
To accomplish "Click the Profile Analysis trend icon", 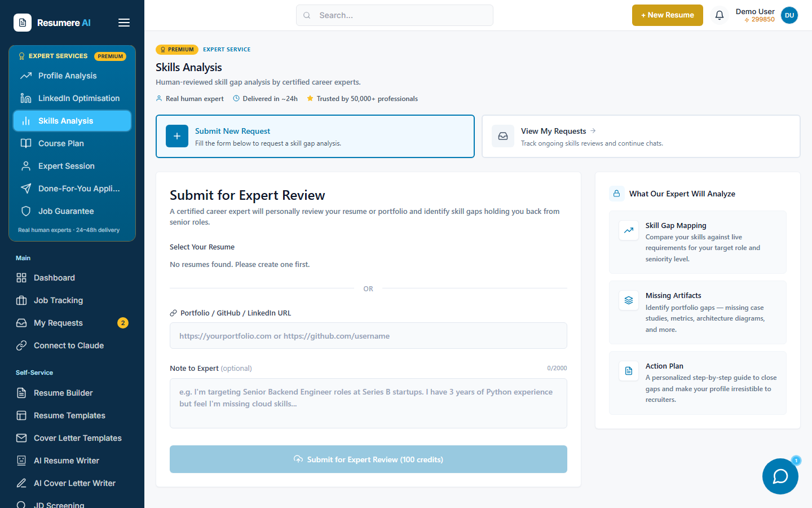I will 26,76.
